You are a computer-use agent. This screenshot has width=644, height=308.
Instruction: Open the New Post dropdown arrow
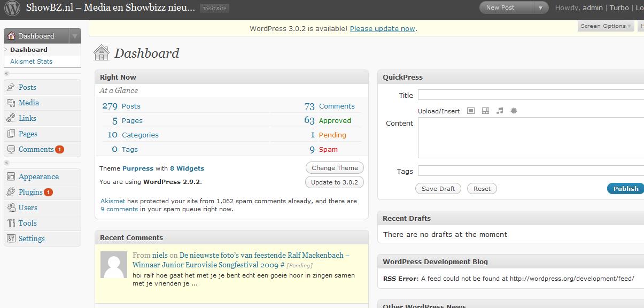pos(541,7)
